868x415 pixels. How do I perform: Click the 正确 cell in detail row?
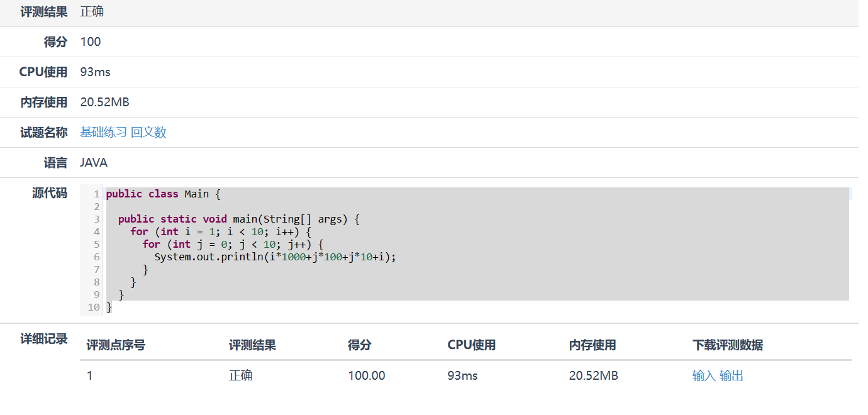(241, 376)
